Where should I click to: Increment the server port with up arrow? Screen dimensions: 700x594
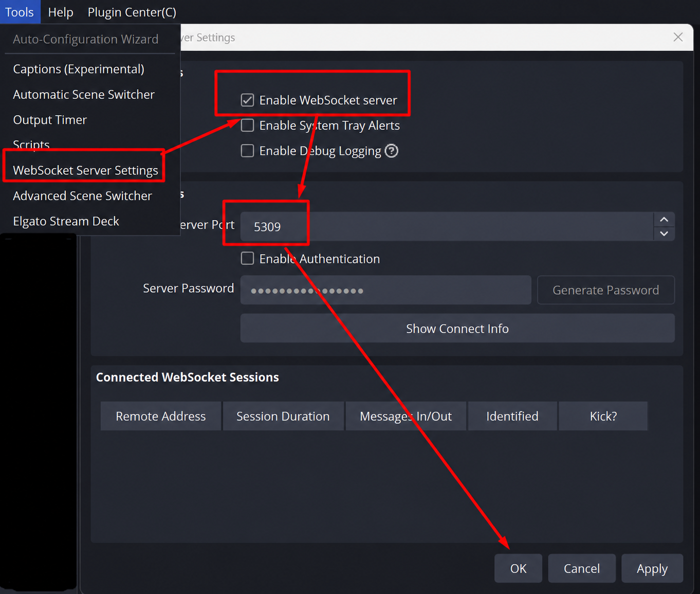[x=664, y=220]
